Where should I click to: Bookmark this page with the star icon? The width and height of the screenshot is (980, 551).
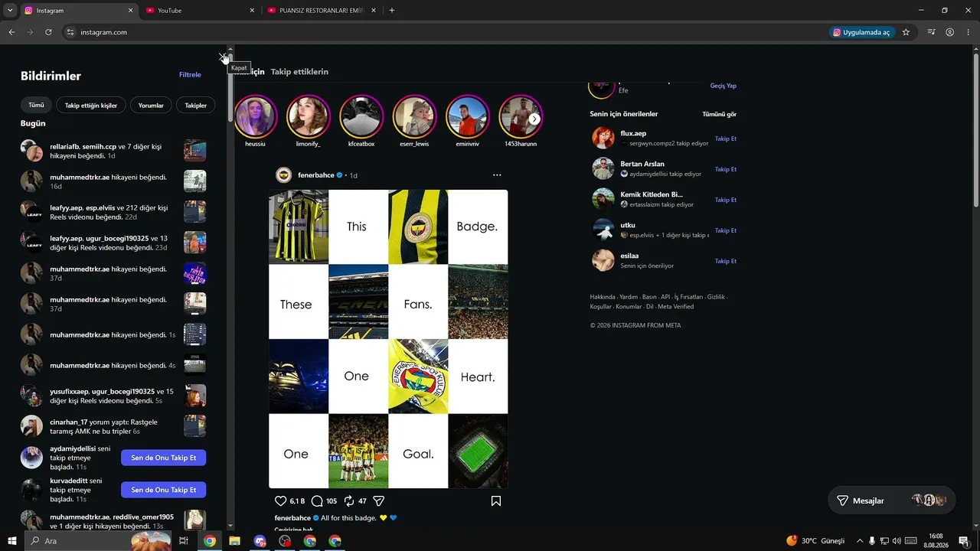coord(906,32)
